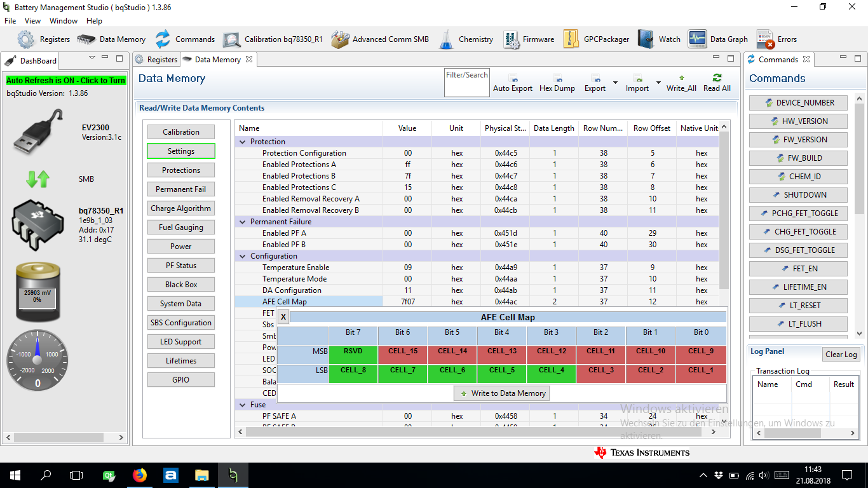
Task: Open the Fuel Gauging category
Action: 181,227
